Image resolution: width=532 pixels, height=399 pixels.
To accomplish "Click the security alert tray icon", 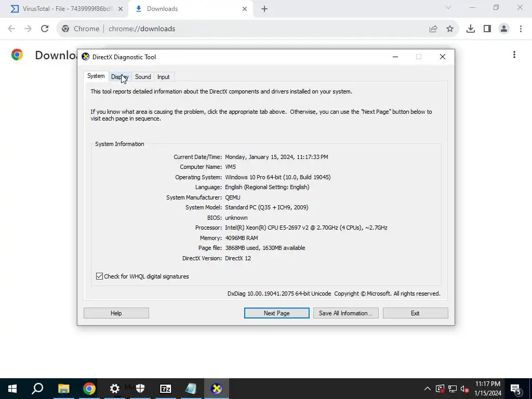I will point(440,389).
